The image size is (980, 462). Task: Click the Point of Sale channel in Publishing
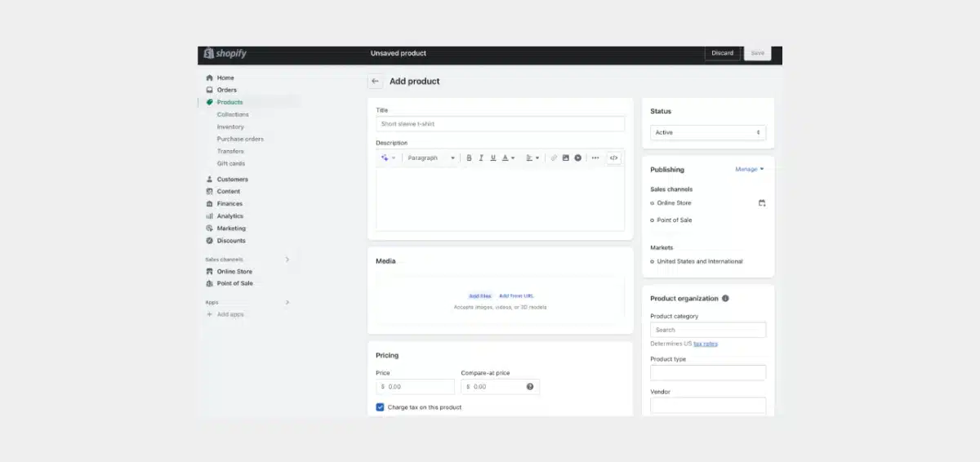coord(675,220)
